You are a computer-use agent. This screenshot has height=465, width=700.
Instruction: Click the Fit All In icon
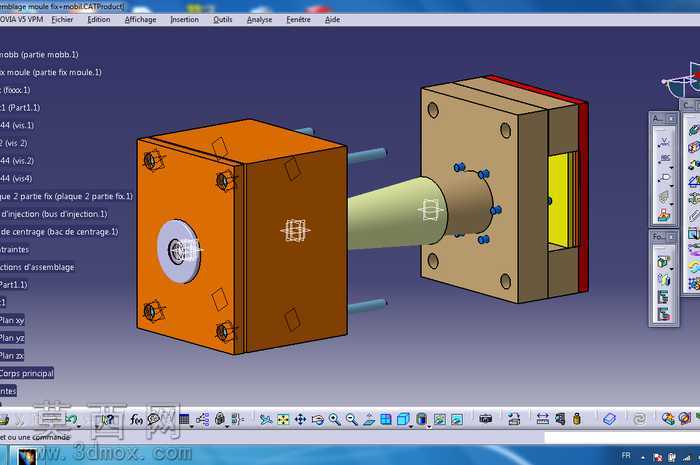coord(283,419)
